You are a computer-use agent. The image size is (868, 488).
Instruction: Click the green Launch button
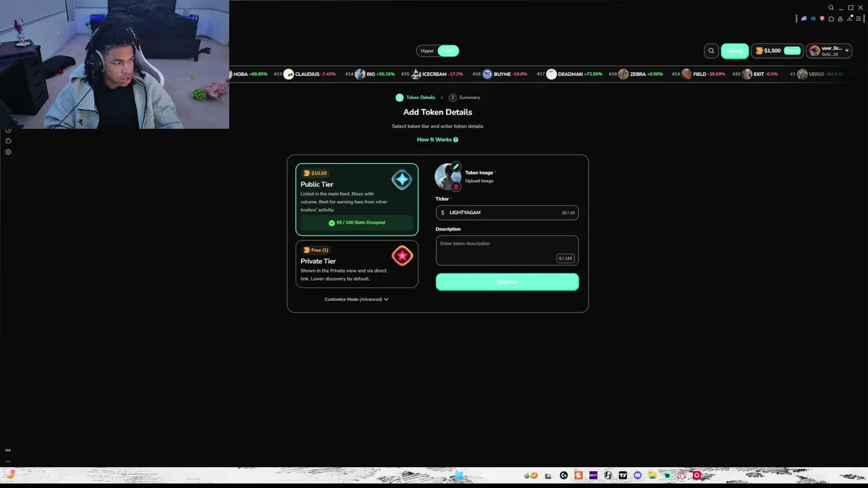734,51
